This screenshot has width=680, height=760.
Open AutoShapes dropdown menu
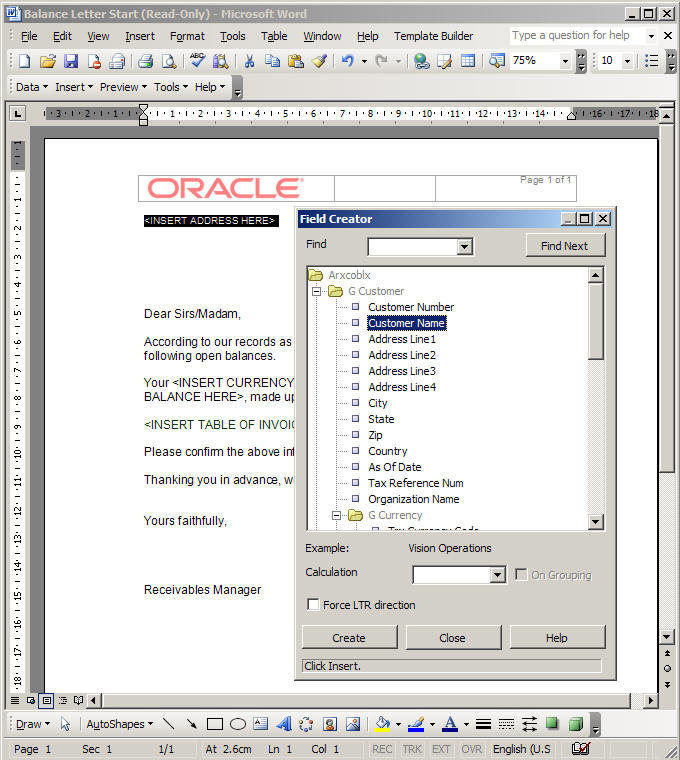(120, 724)
